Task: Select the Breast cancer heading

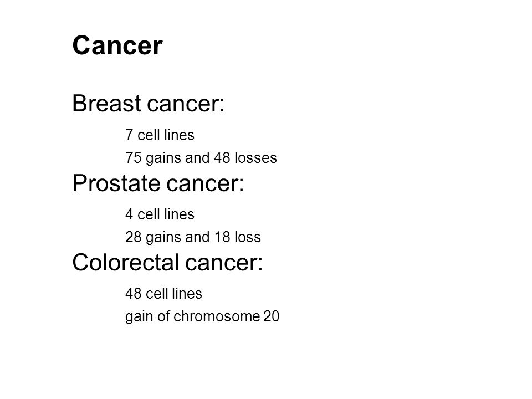Action: pos(149,103)
